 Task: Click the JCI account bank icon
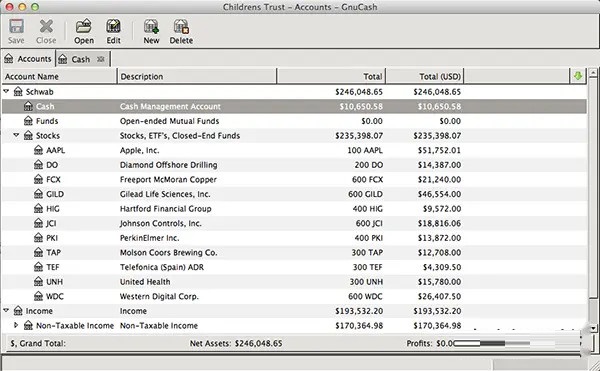[38, 223]
